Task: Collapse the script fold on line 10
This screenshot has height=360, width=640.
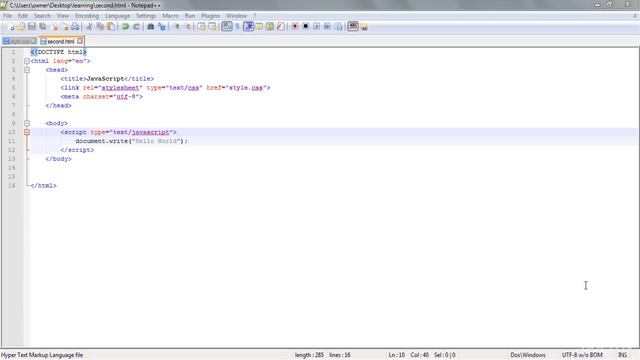Action: [27, 132]
